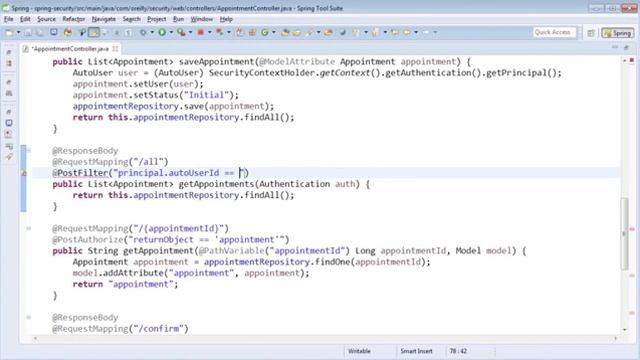
Task: Maximize the editor area
Action: click(x=627, y=48)
